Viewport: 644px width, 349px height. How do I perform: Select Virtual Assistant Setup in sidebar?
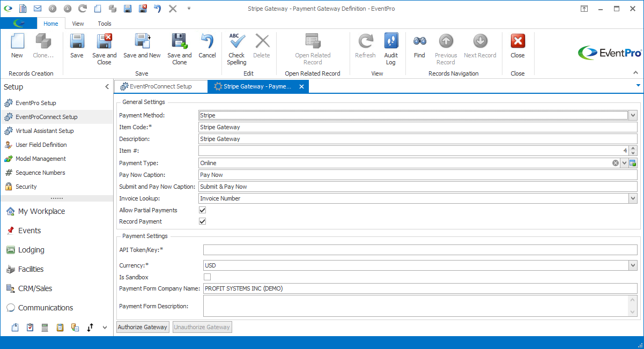click(57, 131)
